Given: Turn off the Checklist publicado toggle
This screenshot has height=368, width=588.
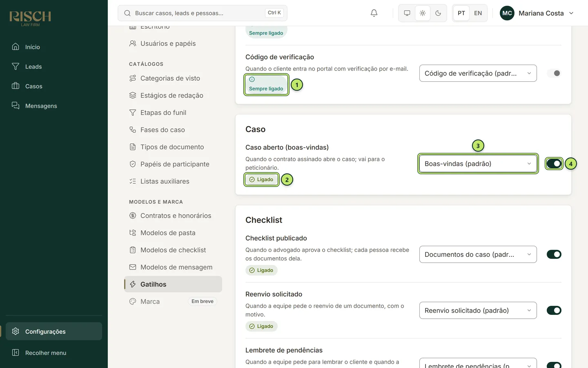Looking at the screenshot, I should (554, 254).
